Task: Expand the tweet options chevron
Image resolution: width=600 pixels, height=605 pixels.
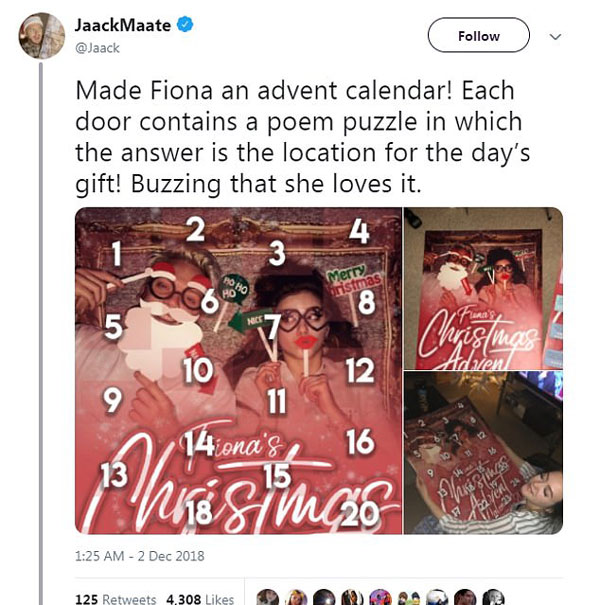Action: 556,36
